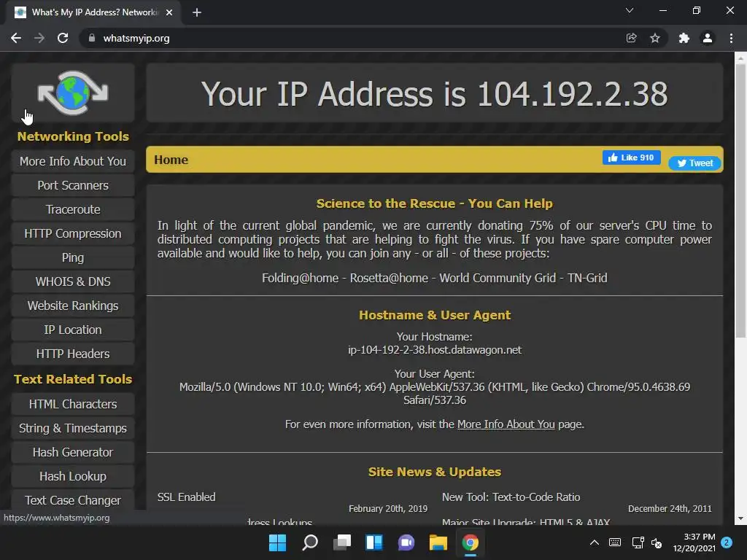Image resolution: width=747 pixels, height=560 pixels.
Task: Click the Folding@home link
Action: click(x=300, y=278)
